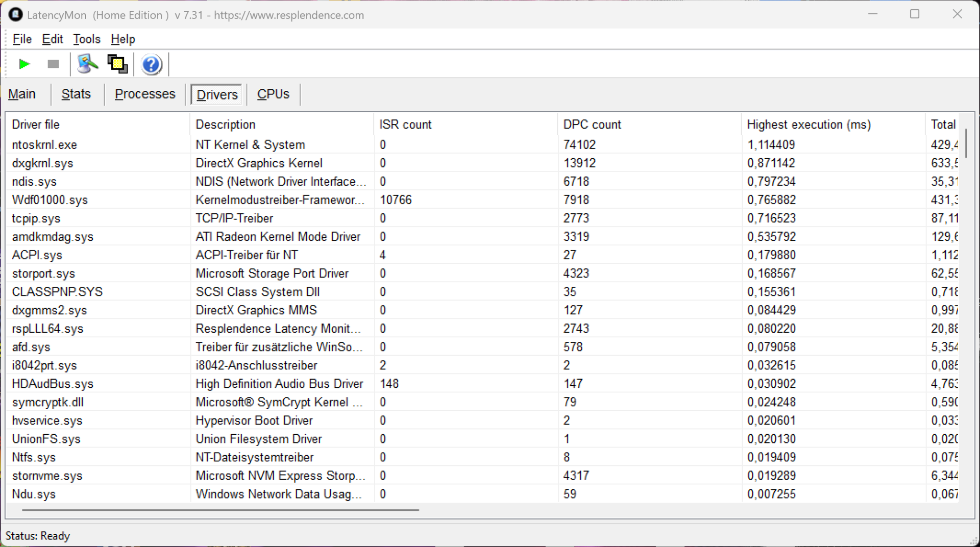Switch to the Main tab
Screen dimensions: 980x547
pyautogui.click(x=22, y=94)
